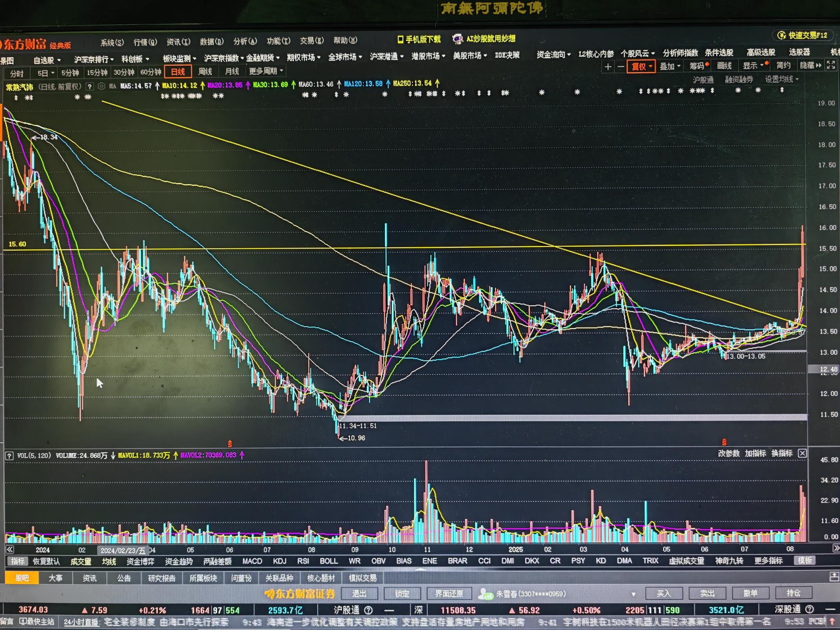Click 手机版下载 phone icon link
The width and height of the screenshot is (840, 630).
[x=419, y=39]
